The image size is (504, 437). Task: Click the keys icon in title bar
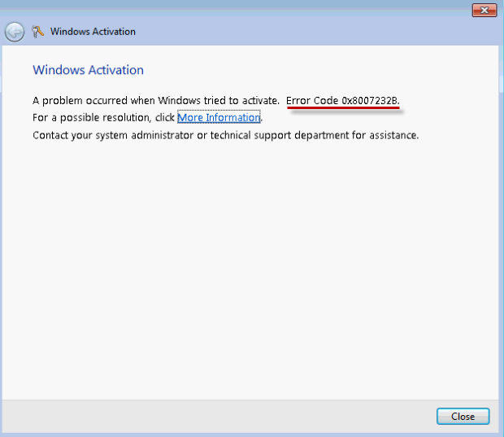[37, 32]
